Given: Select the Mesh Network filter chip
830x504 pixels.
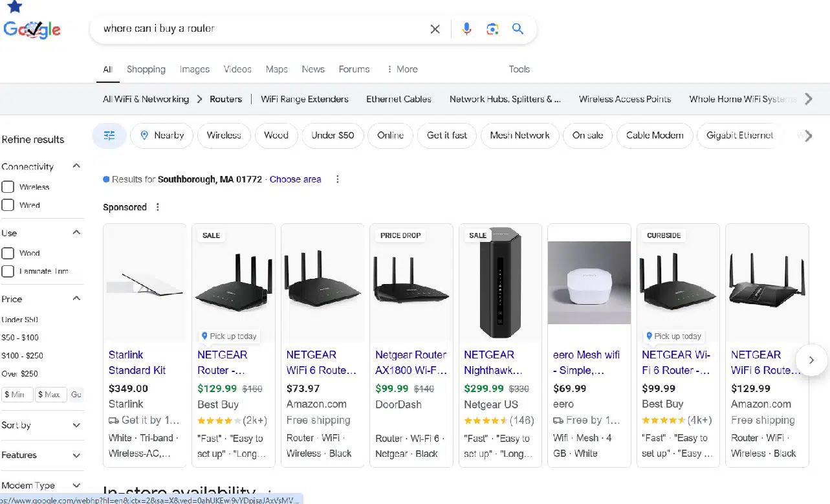Looking at the screenshot, I should coord(519,135).
